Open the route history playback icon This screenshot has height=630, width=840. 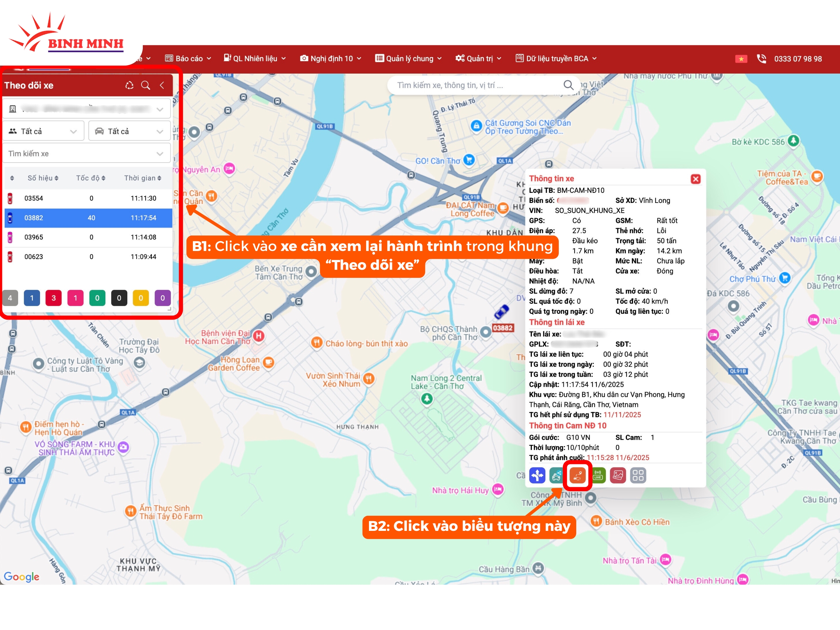point(578,475)
